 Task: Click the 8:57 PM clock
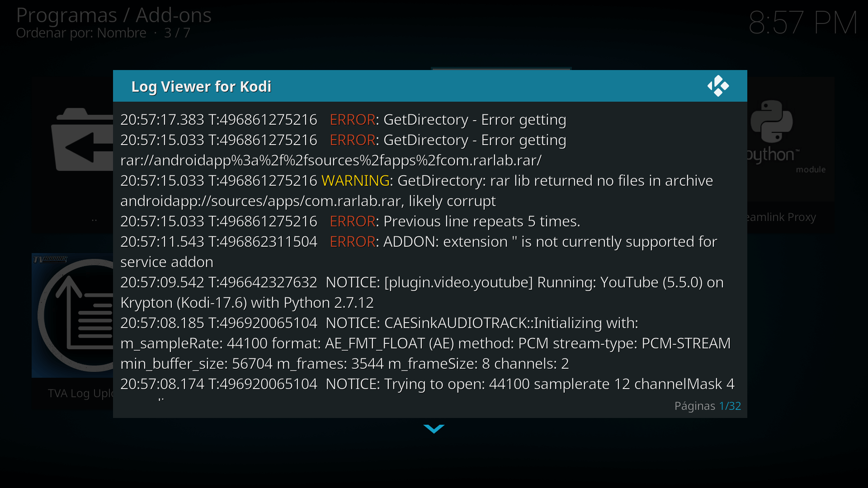(802, 23)
